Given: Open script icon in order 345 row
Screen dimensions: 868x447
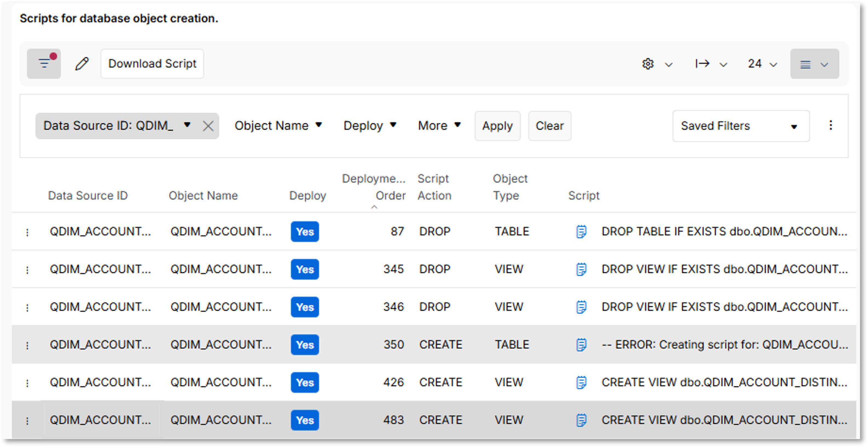Looking at the screenshot, I should [581, 269].
